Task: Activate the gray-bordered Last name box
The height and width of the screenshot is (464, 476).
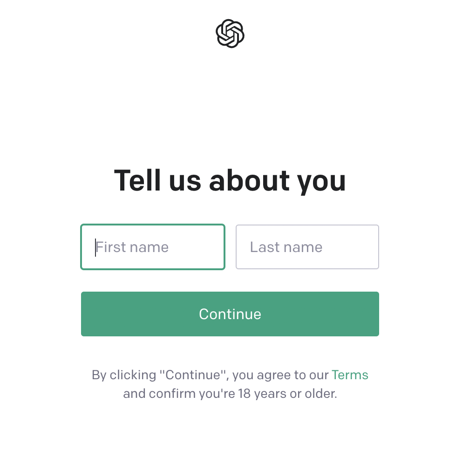Action: (x=307, y=247)
